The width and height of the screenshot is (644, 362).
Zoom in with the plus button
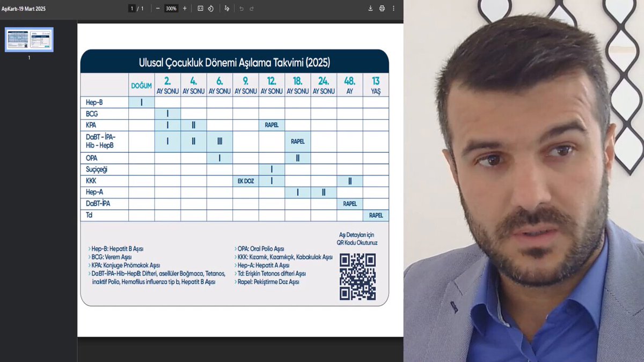[185, 9]
